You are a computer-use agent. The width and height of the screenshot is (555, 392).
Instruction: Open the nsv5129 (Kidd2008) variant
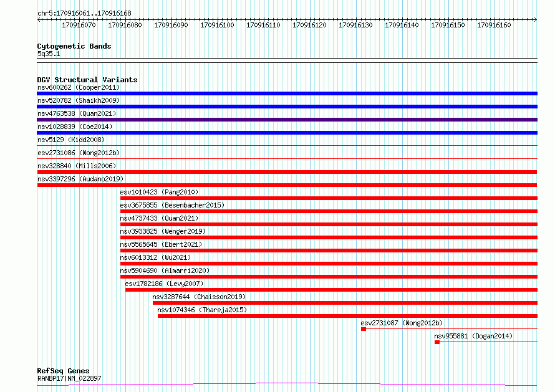click(x=71, y=140)
